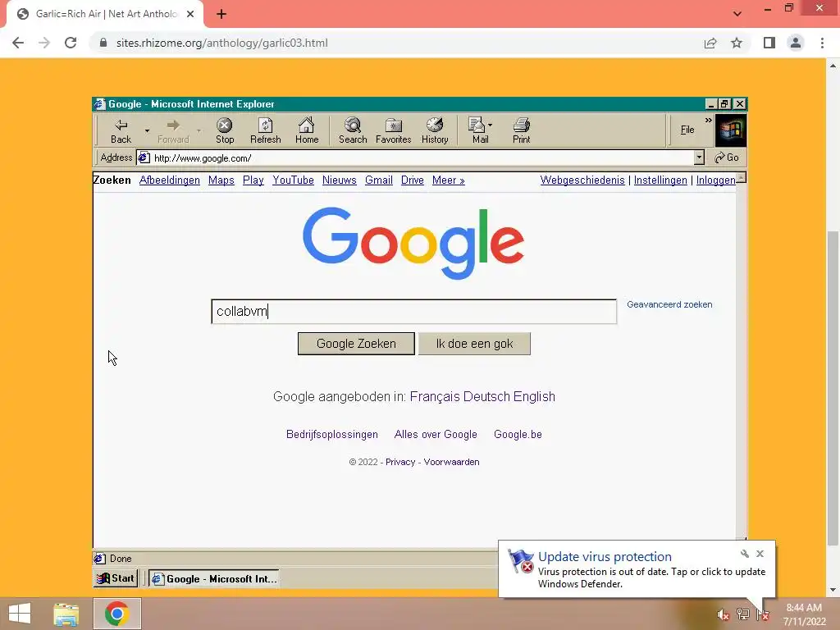The image size is (840, 630).
Task: Open Chrome tab search chevron
Action: pyautogui.click(x=737, y=14)
